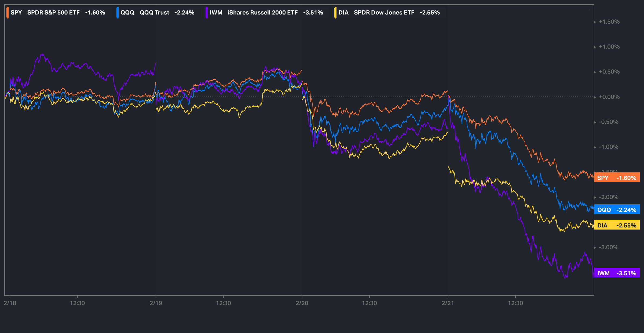Select the yellow DIA -2.55% axis price tag
Screen dimensions: 644x333
pyautogui.click(x=617, y=225)
